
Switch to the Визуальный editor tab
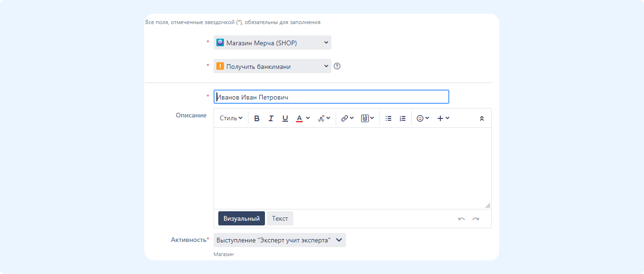pos(241,218)
